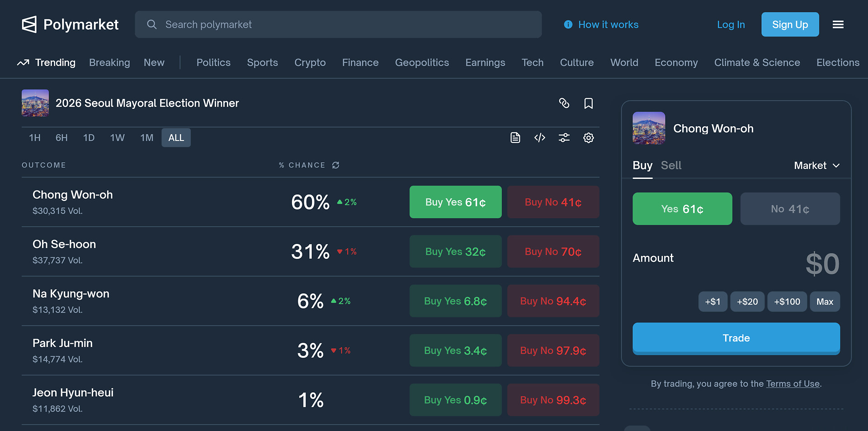Screen dimensions: 868x431
Task: Click Buy Yes 6.8¢ for Na Kyung-won
Action: (x=456, y=301)
